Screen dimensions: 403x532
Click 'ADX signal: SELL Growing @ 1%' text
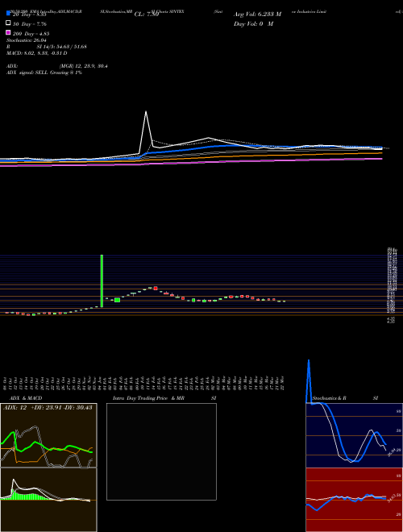(44, 73)
